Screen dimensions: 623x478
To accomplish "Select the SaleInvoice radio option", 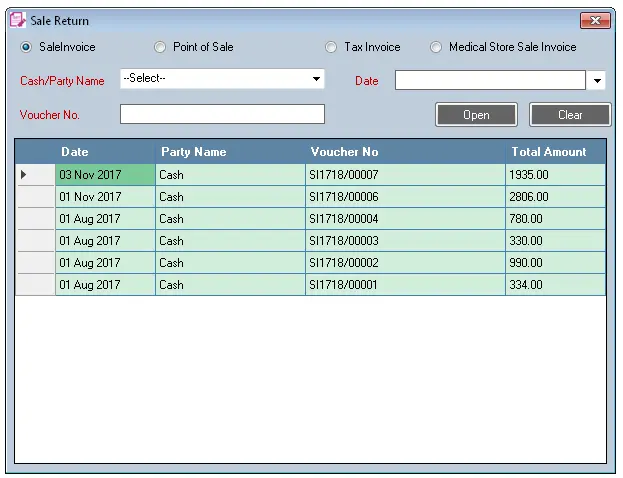I will pos(26,47).
